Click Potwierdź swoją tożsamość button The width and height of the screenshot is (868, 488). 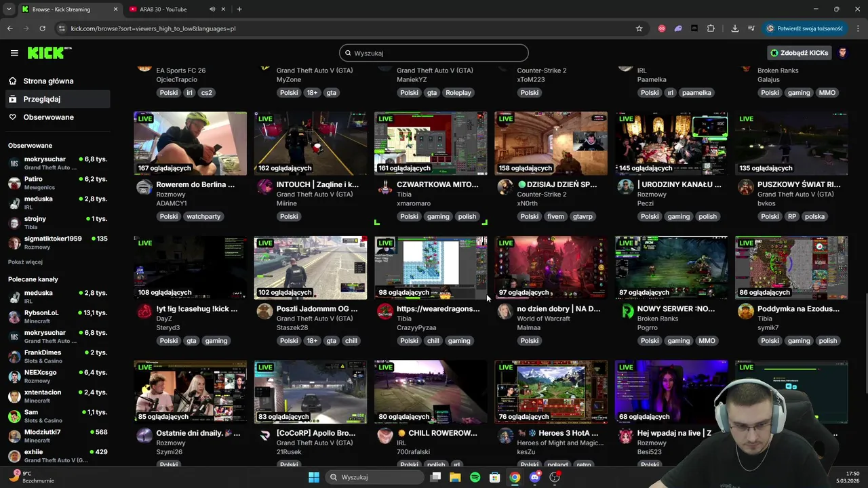pyautogui.click(x=804, y=28)
